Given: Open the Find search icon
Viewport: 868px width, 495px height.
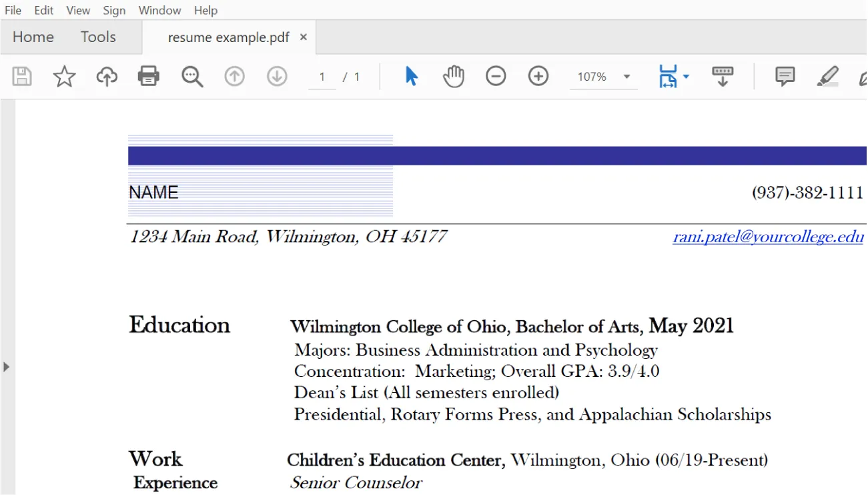Looking at the screenshot, I should tap(192, 76).
